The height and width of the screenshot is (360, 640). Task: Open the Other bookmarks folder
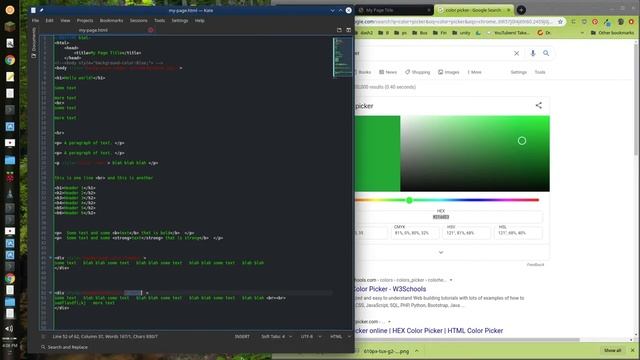tap(612, 33)
